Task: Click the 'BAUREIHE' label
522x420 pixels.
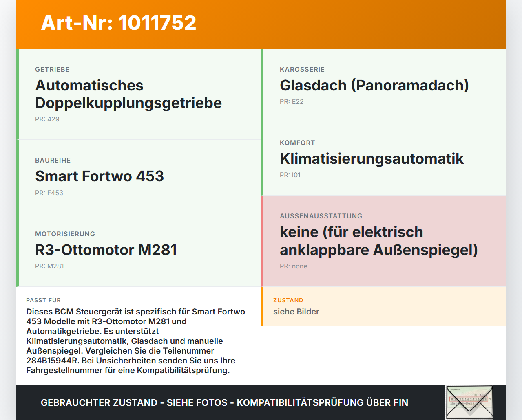Action: point(53,160)
